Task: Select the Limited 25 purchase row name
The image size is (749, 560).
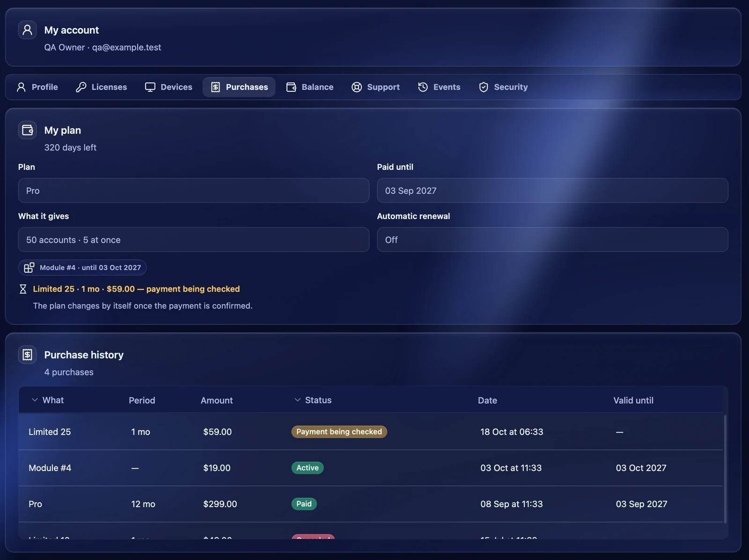Action: pos(50,432)
